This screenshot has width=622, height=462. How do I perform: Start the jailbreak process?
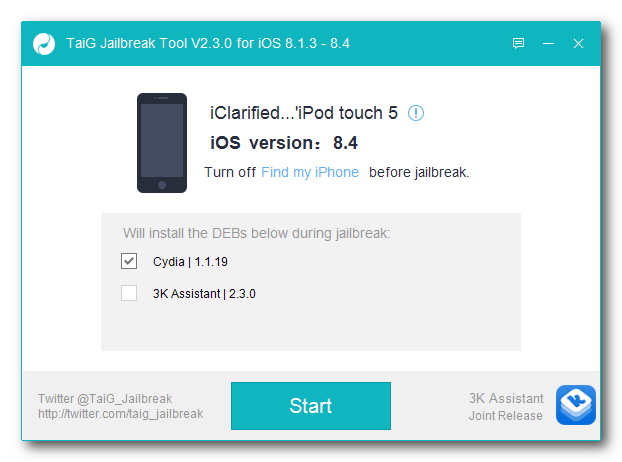click(x=311, y=406)
